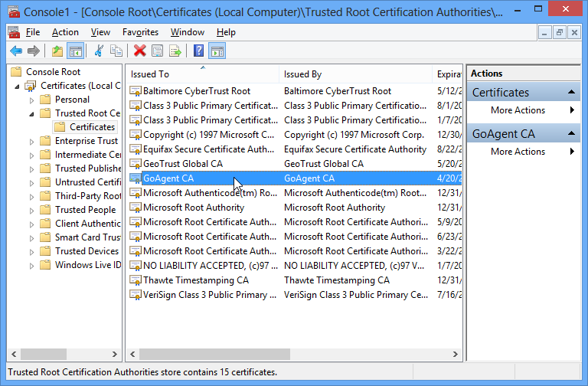Open the Help menu

(226, 32)
